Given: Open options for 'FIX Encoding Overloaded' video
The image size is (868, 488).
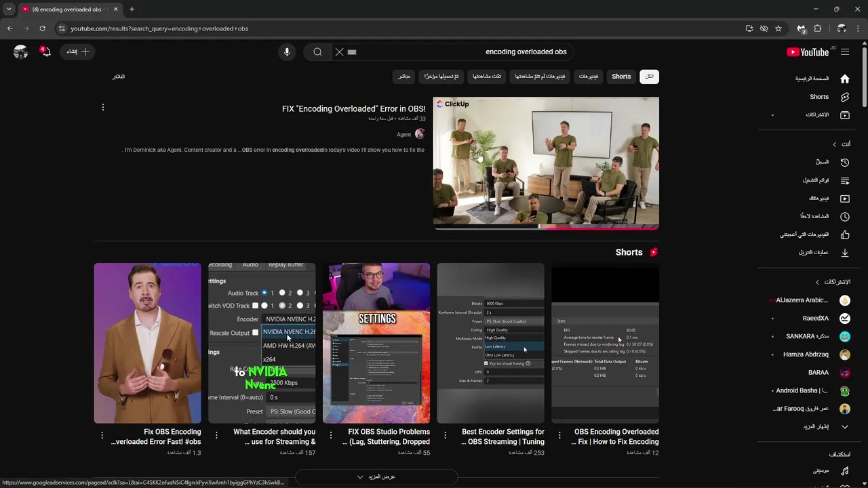Looking at the screenshot, I should pos(103,107).
